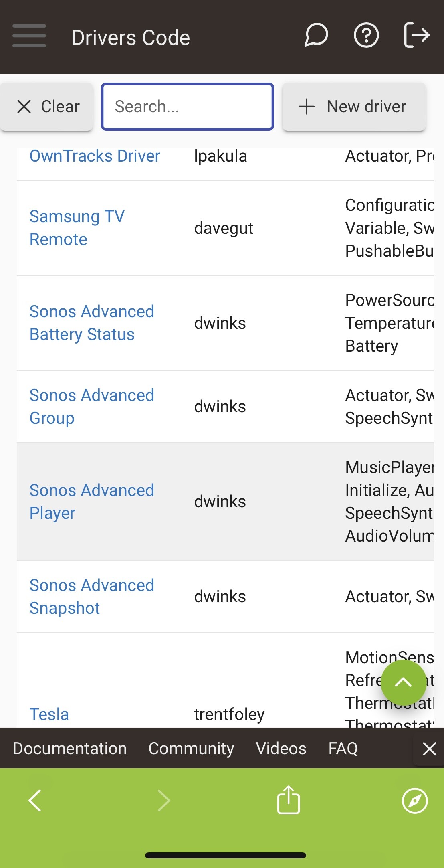Open the Documentation footer link
Image resolution: width=444 pixels, height=868 pixels.
(x=70, y=749)
